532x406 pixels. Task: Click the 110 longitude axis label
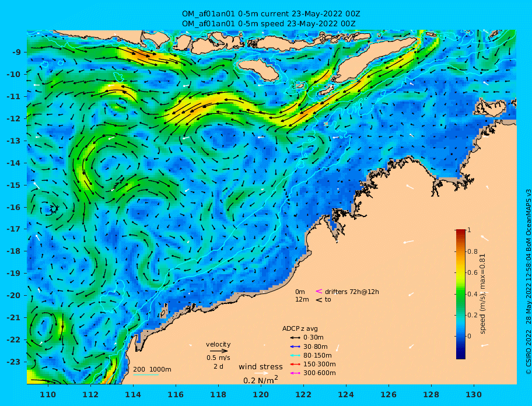click(48, 394)
